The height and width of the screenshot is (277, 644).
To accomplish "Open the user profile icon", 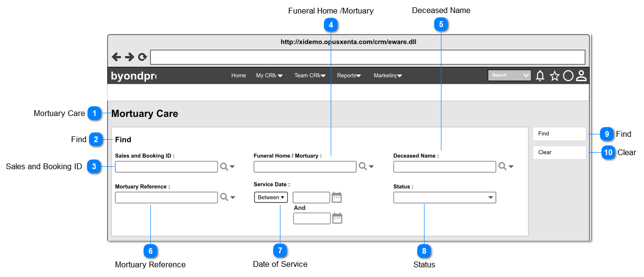I will click(581, 75).
